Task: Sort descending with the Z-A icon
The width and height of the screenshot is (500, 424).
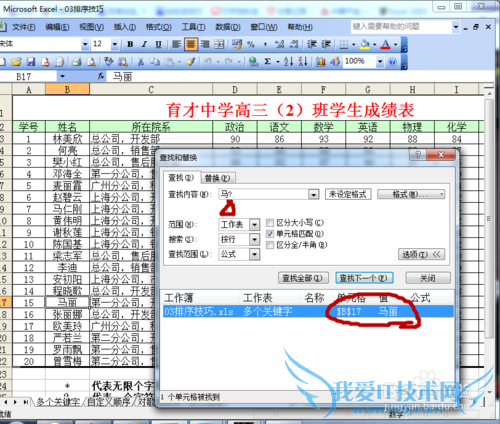Action: (x=303, y=62)
